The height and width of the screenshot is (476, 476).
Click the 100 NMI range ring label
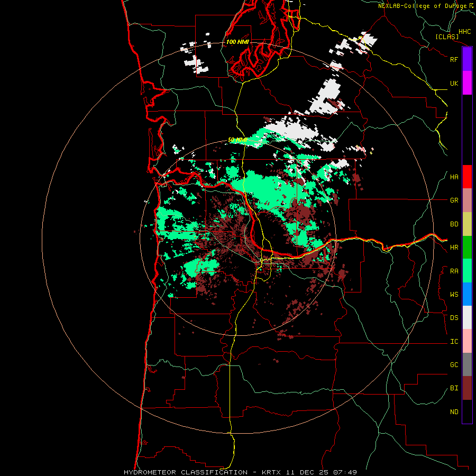(x=237, y=42)
